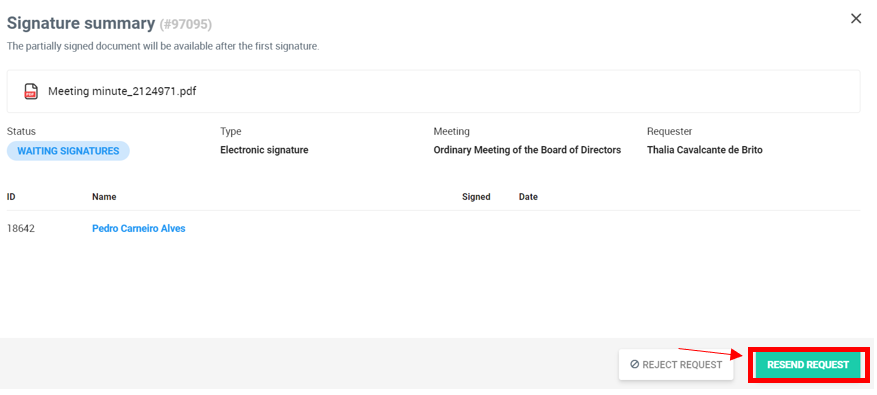Click the Reject Request button
This screenshot has width=877, height=395.
click(676, 365)
